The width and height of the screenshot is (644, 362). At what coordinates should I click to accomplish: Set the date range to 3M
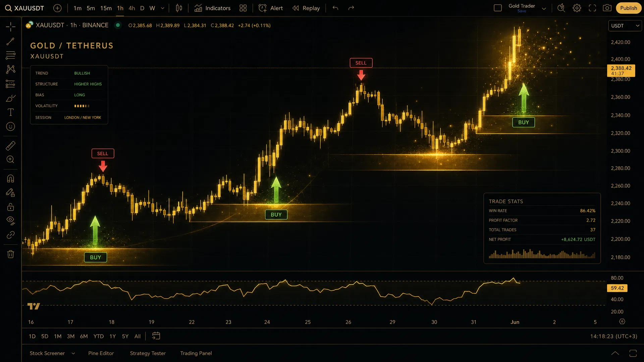point(71,336)
